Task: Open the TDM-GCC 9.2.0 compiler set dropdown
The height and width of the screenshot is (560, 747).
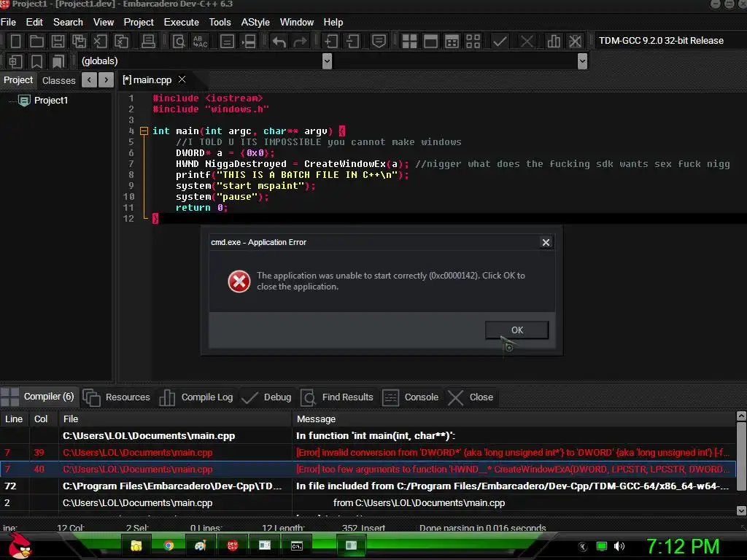Action: (670, 41)
